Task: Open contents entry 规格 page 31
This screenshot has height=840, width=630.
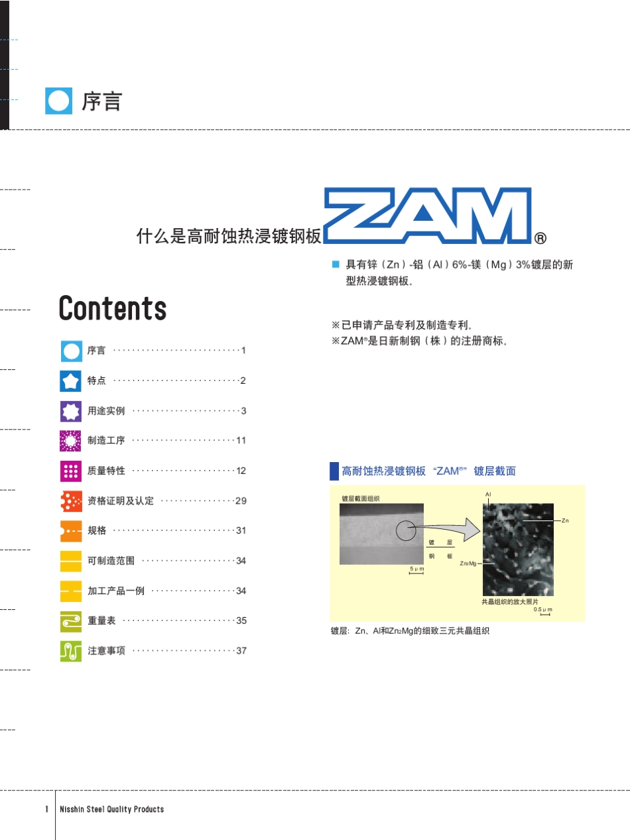Action: point(166,530)
